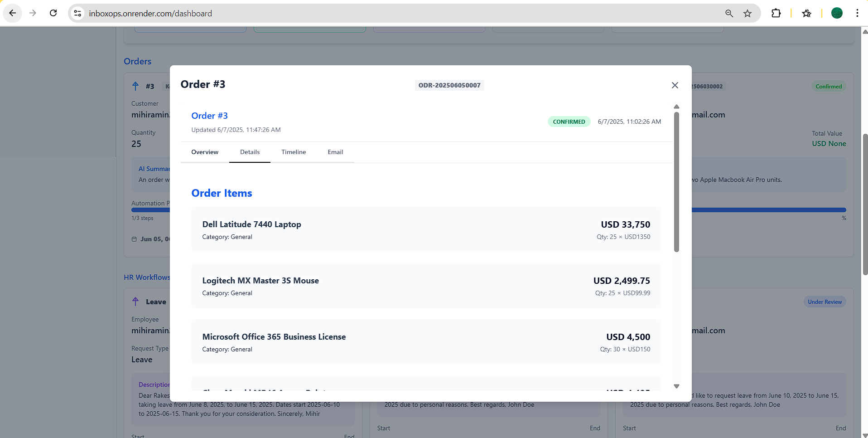Click the Qty: 30 × USD150 line
The width and height of the screenshot is (868, 438).
pyautogui.click(x=625, y=349)
